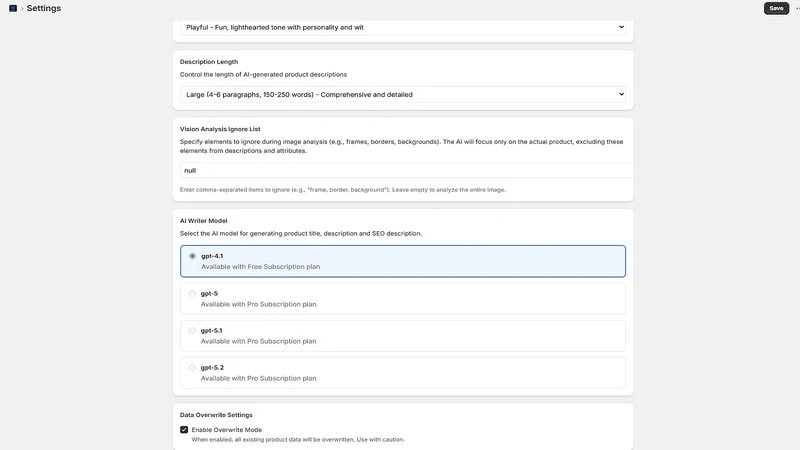Click the Enable Overwrite Mode label
The height and width of the screenshot is (450, 800).
click(227, 430)
